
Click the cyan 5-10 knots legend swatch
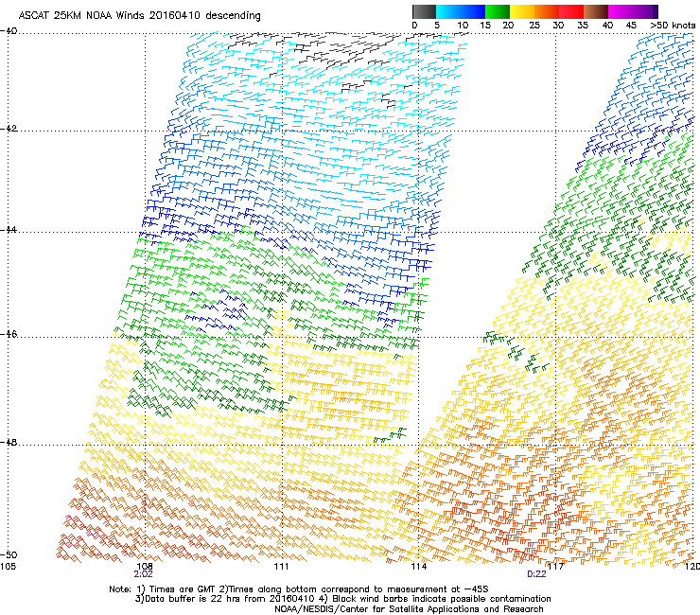(x=448, y=11)
